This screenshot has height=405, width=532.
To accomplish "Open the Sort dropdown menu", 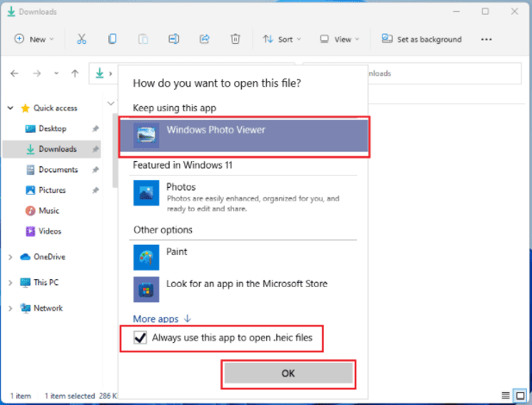I will (x=282, y=39).
